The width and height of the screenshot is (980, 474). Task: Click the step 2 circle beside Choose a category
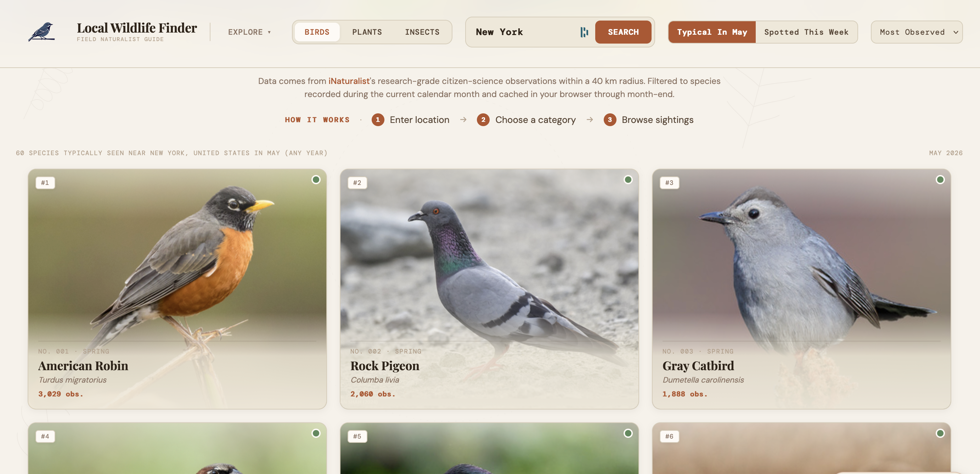click(x=483, y=119)
